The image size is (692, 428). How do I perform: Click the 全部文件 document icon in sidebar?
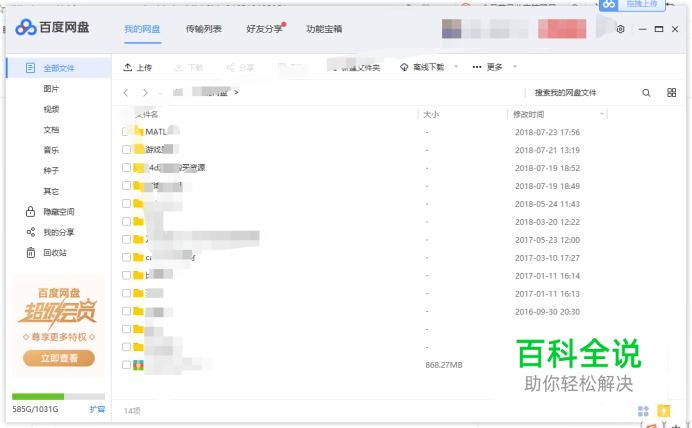tap(30, 68)
